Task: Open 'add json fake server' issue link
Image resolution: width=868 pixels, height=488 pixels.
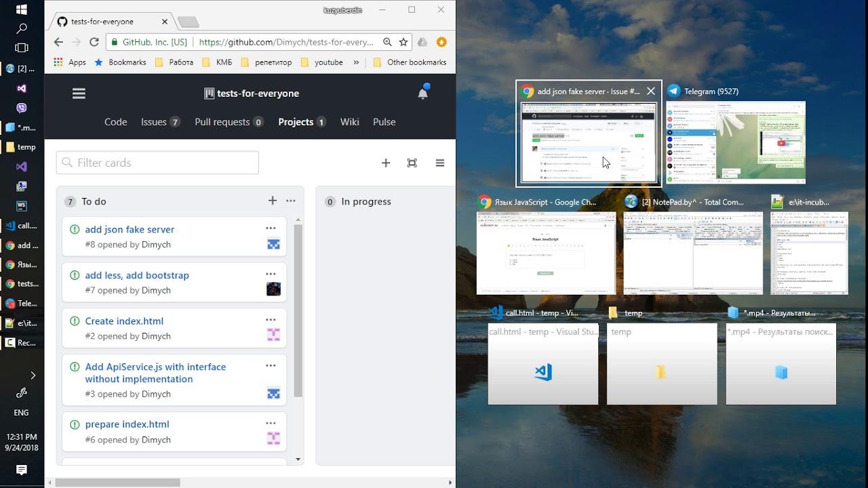Action: [130, 229]
